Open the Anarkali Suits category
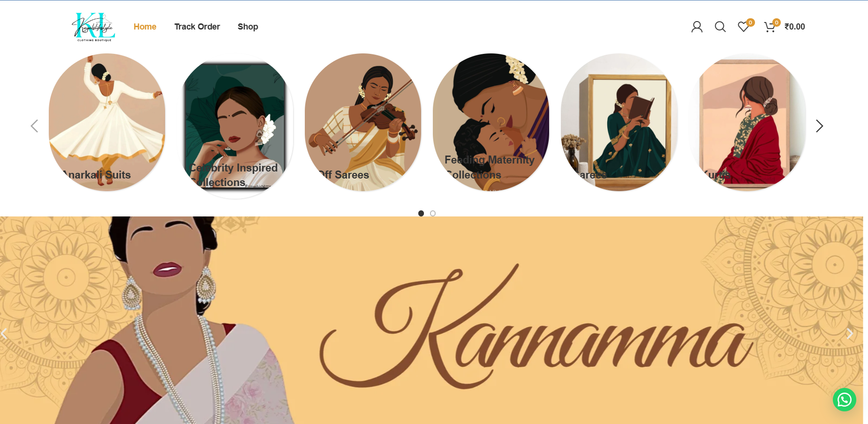868x424 pixels. pos(107,122)
